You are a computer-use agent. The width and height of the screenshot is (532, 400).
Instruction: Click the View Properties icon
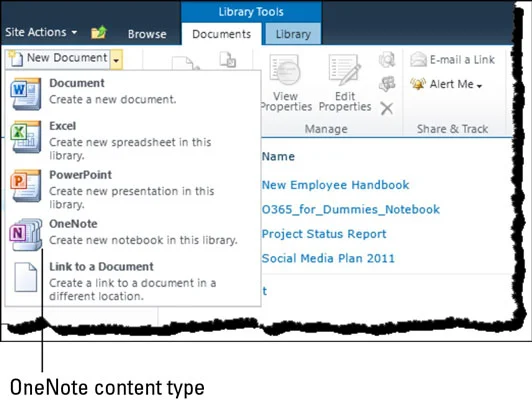(x=285, y=70)
